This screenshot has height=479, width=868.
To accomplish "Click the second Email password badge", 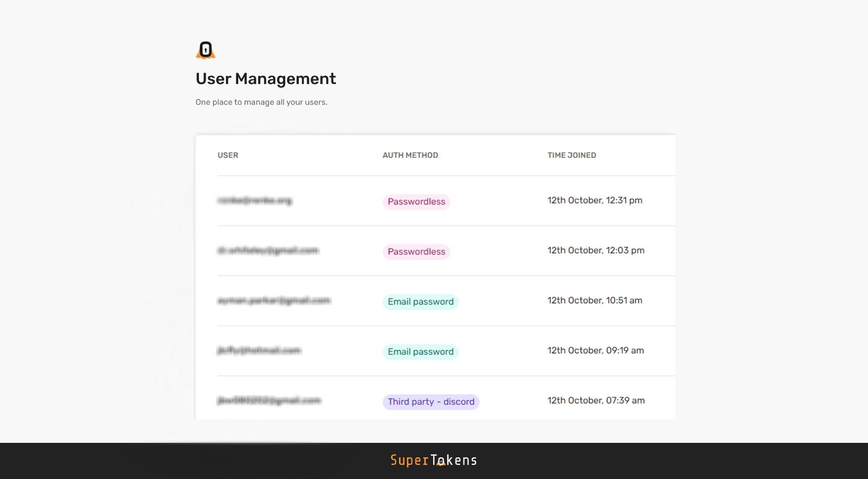I will click(420, 352).
